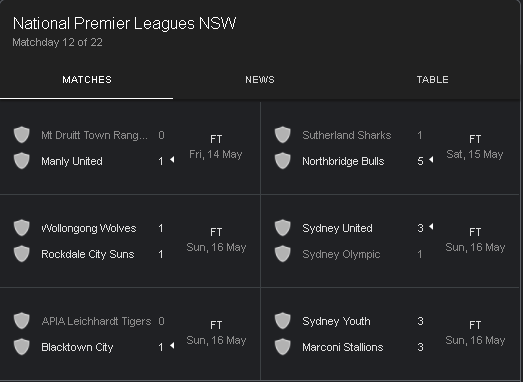This screenshot has width=523, height=382.
Task: Click the Rockdale City Suns crest
Action: coord(22,254)
